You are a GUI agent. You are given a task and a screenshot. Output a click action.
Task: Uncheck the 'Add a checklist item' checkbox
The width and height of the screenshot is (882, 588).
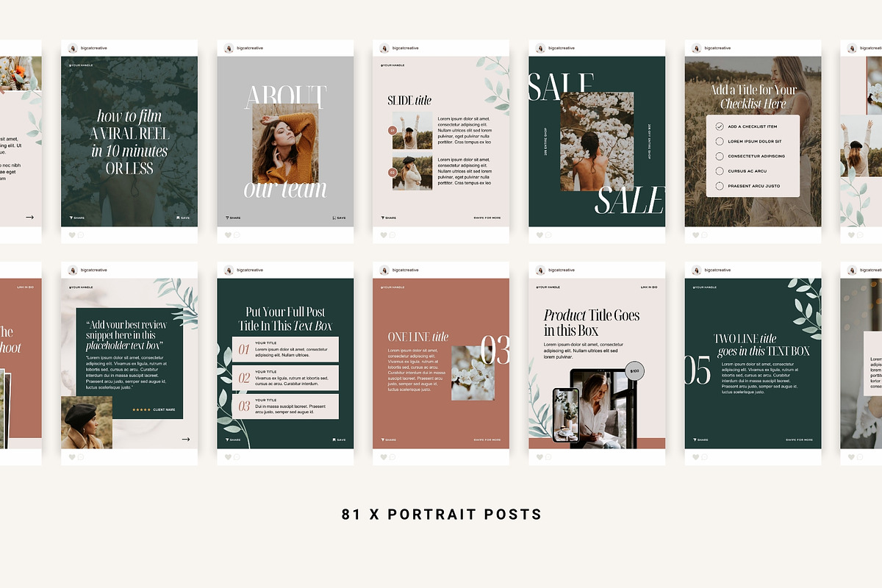coord(719,126)
